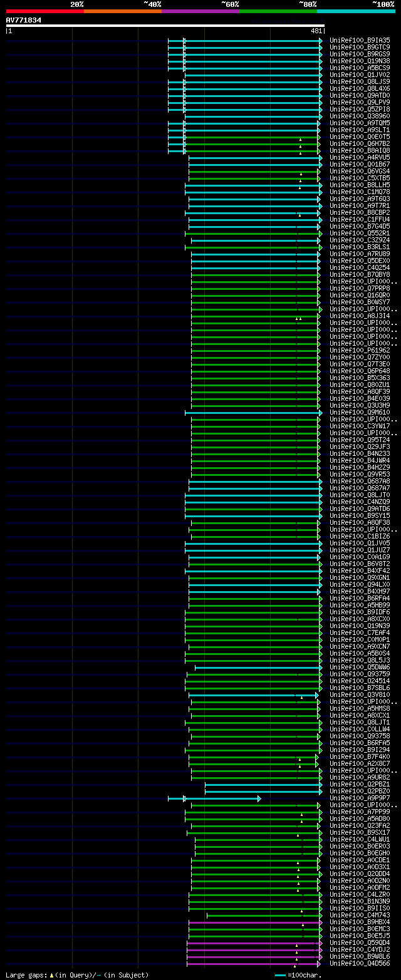Click the UniRef100_Q552R1 label
Screen dimensions: 401x980
click(360, 233)
